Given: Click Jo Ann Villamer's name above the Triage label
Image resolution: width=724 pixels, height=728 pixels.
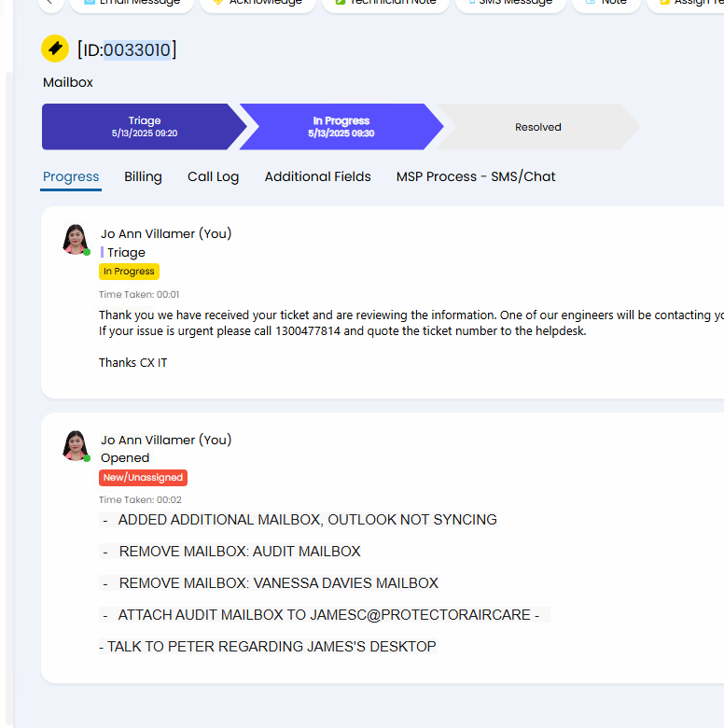Looking at the screenshot, I should tap(166, 233).
